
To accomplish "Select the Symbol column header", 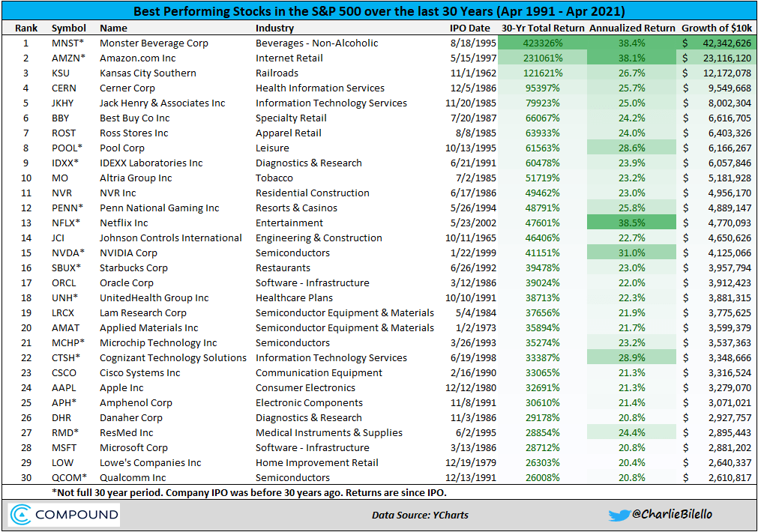I will coord(69,28).
